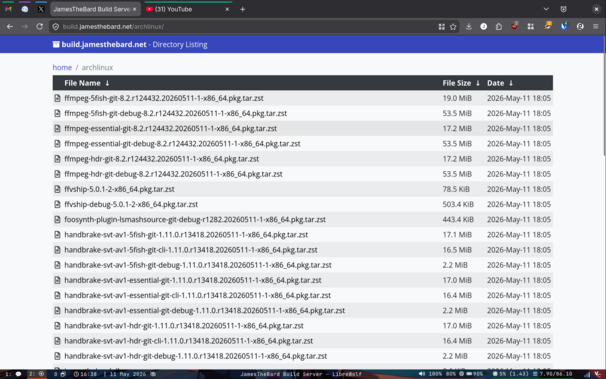Viewport: 606px width, 379px height.
Task: Open a new browser tab
Action: [242, 9]
